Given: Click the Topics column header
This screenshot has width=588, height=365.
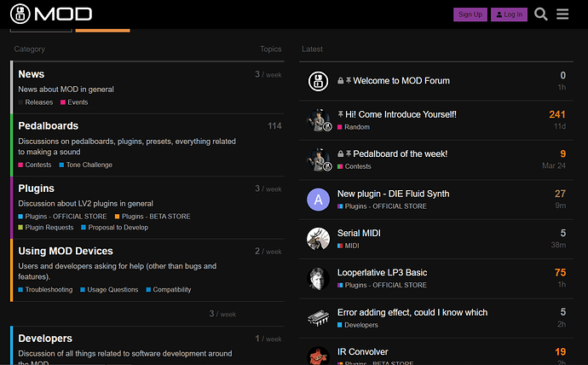Looking at the screenshot, I should [x=270, y=49].
